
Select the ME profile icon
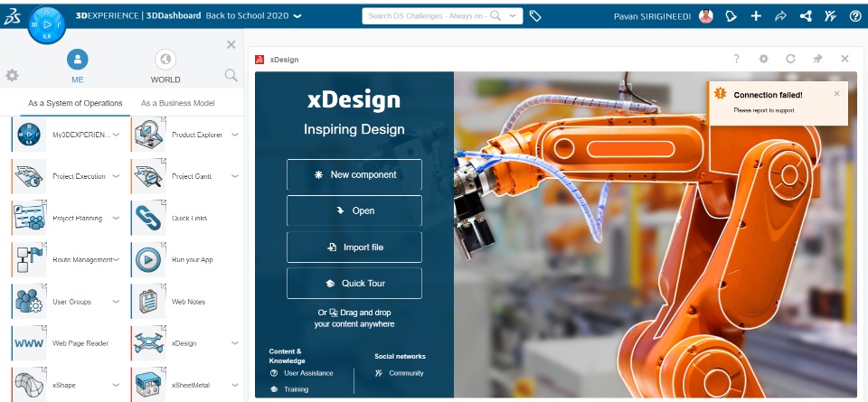78,59
